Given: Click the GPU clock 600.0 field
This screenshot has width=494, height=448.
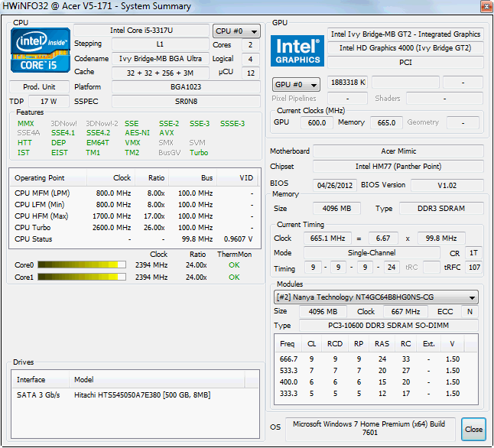Looking at the screenshot, I should 317,122.
